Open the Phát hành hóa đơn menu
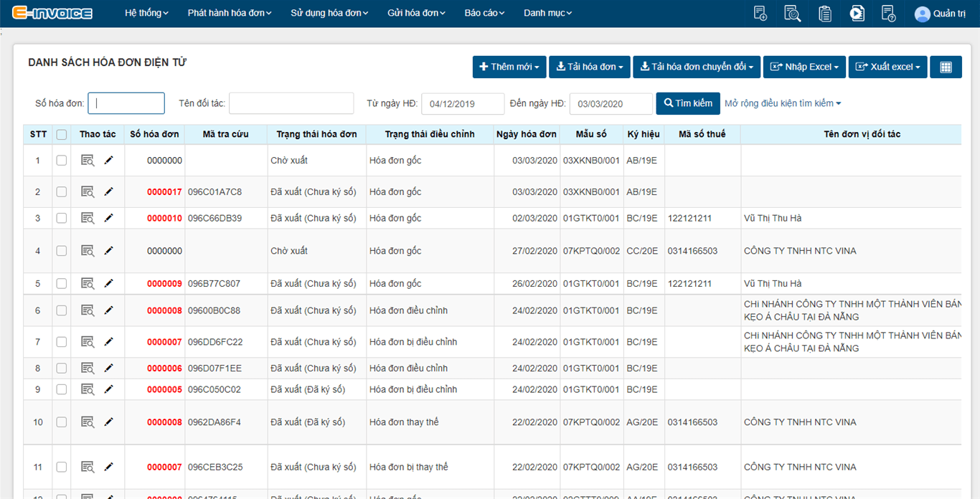 [230, 13]
